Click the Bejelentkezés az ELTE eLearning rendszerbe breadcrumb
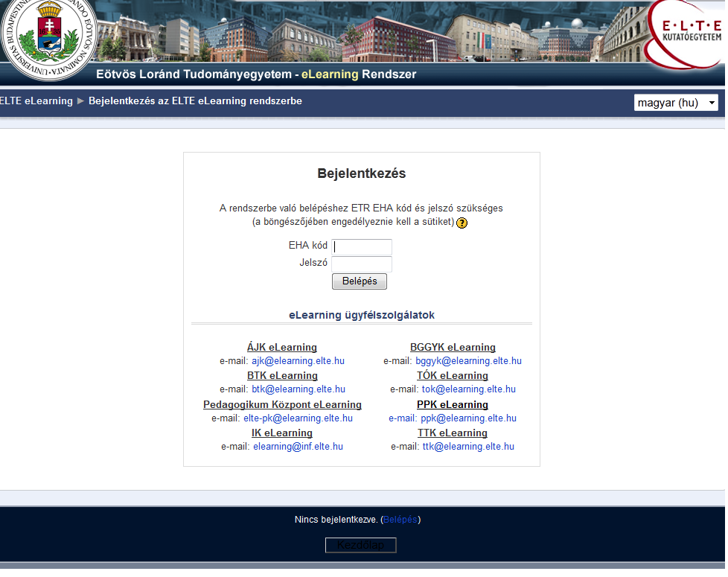Screen dimensions: 728x577 click(195, 101)
